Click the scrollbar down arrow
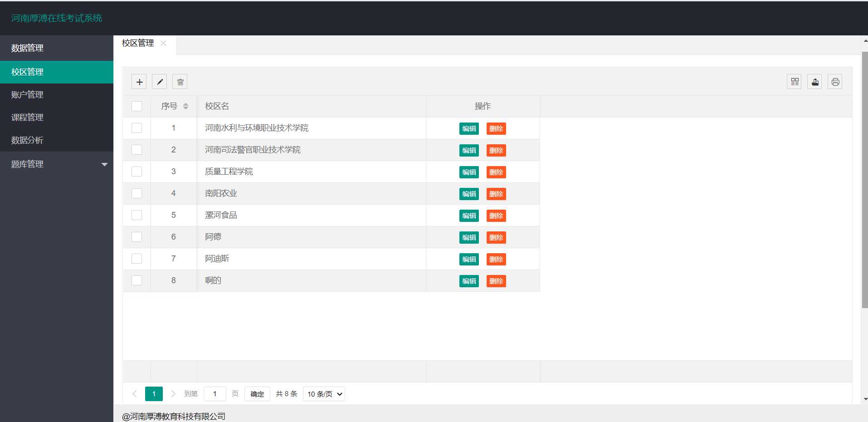This screenshot has width=868, height=422. [865, 399]
